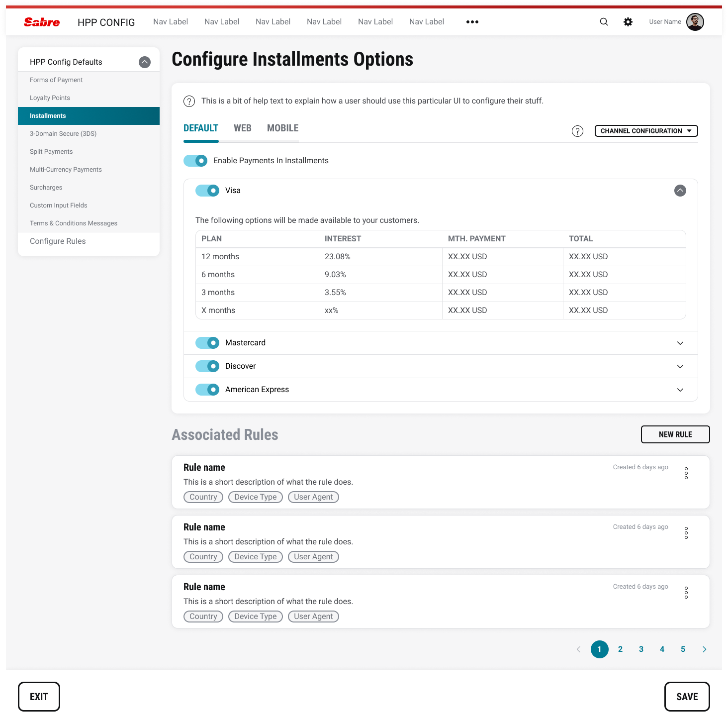Toggle the American Express switch
The width and height of the screenshot is (728, 723).
pyautogui.click(x=207, y=390)
